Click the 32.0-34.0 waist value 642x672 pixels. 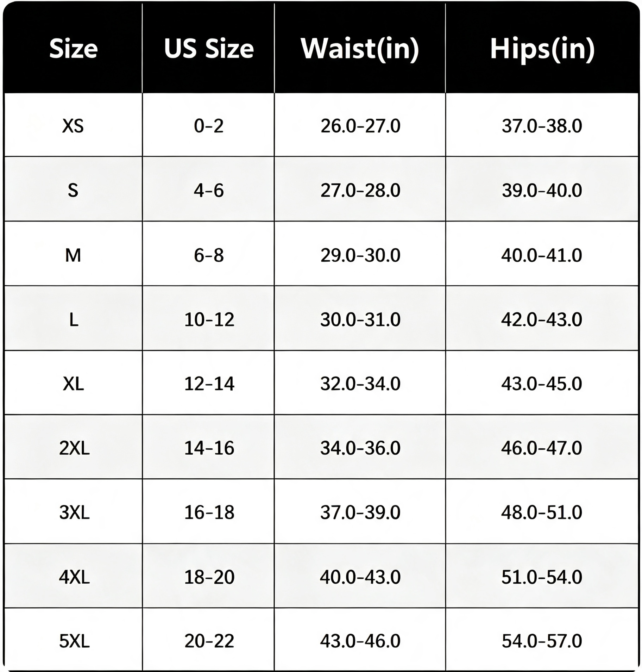pos(360,384)
